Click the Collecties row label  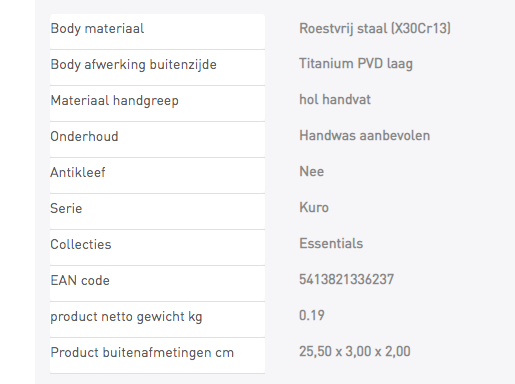click(81, 244)
